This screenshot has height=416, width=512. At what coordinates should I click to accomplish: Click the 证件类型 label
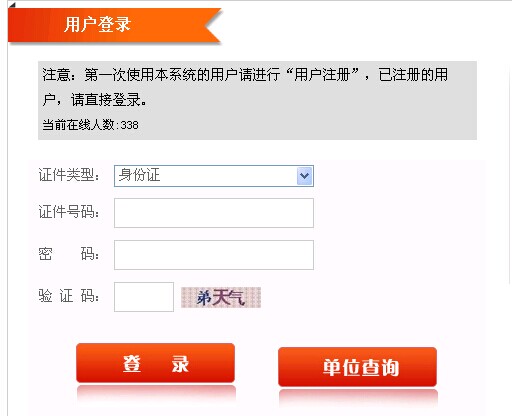click(69, 175)
